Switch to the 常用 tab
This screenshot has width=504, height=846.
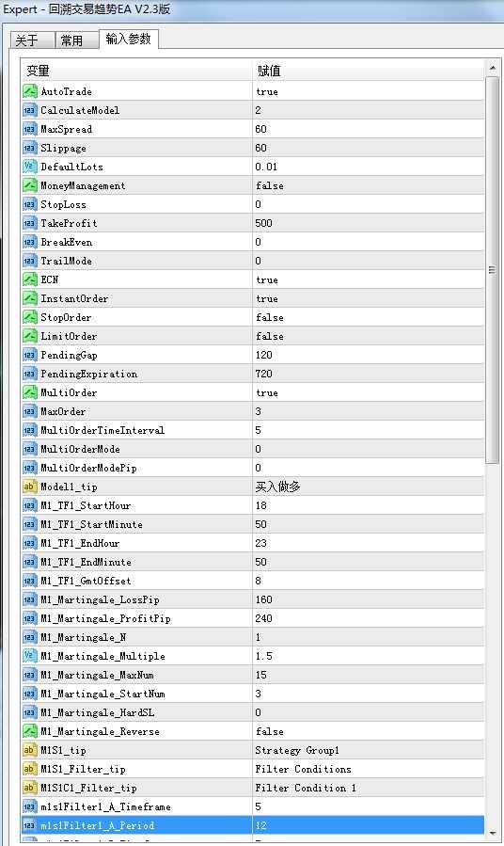[76, 40]
